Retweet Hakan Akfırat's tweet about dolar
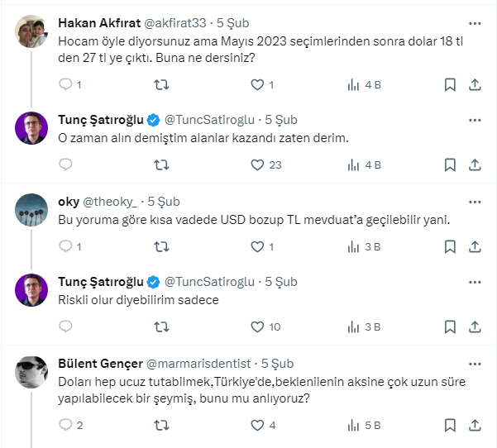 (163, 84)
